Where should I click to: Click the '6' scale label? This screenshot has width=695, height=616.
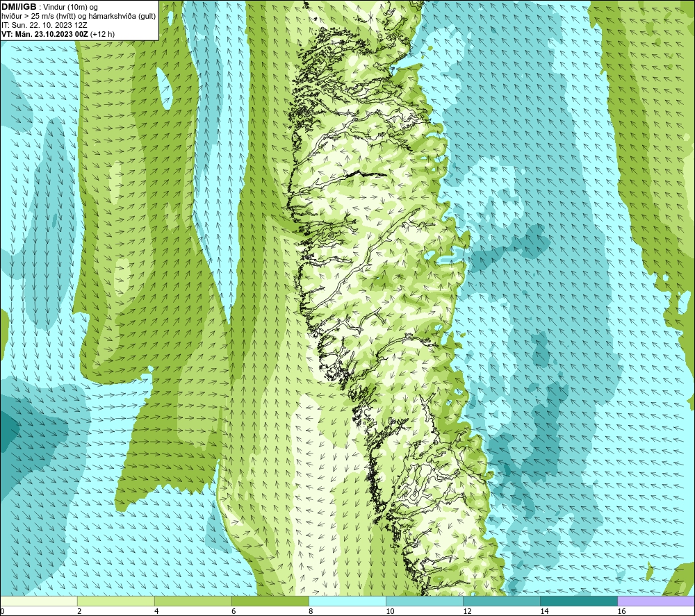(x=234, y=612)
